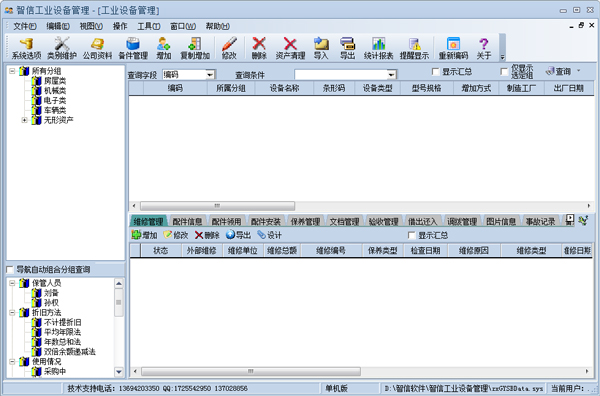Click 删除 in maintenance sub-toolbar
The image size is (600, 396).
point(207,235)
